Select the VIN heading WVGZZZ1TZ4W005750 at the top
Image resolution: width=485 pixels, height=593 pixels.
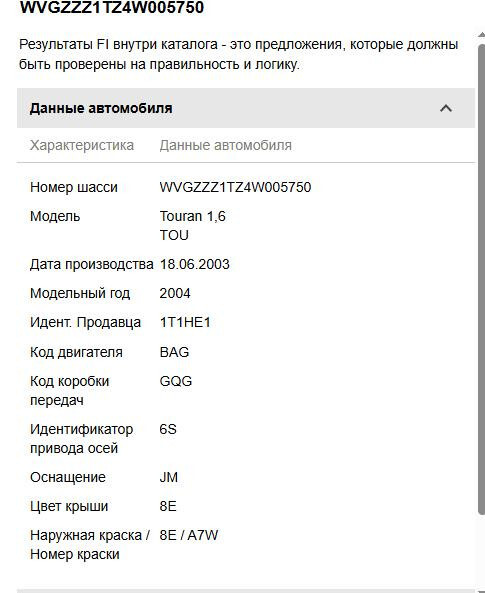point(112,7)
